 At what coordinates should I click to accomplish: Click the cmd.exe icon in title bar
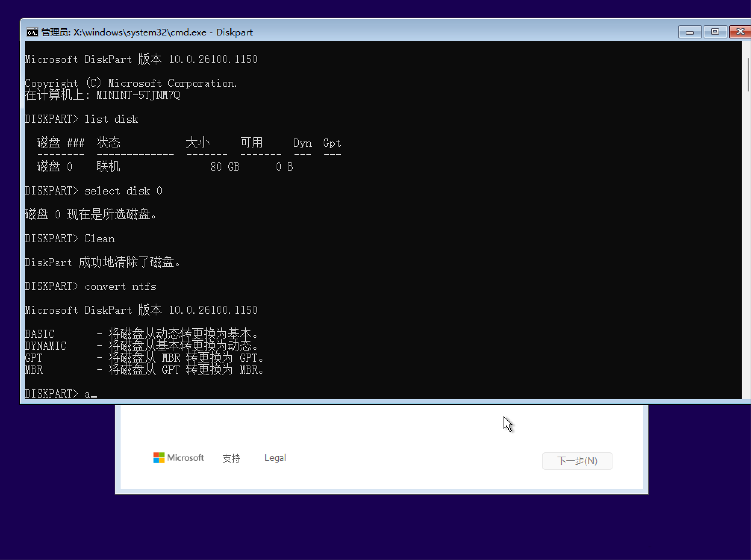32,32
